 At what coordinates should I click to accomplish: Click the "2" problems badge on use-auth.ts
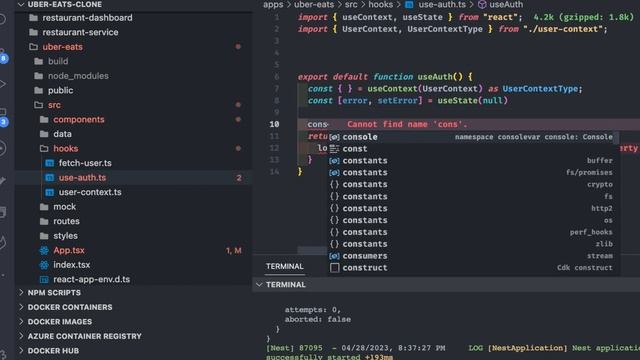[x=239, y=178]
